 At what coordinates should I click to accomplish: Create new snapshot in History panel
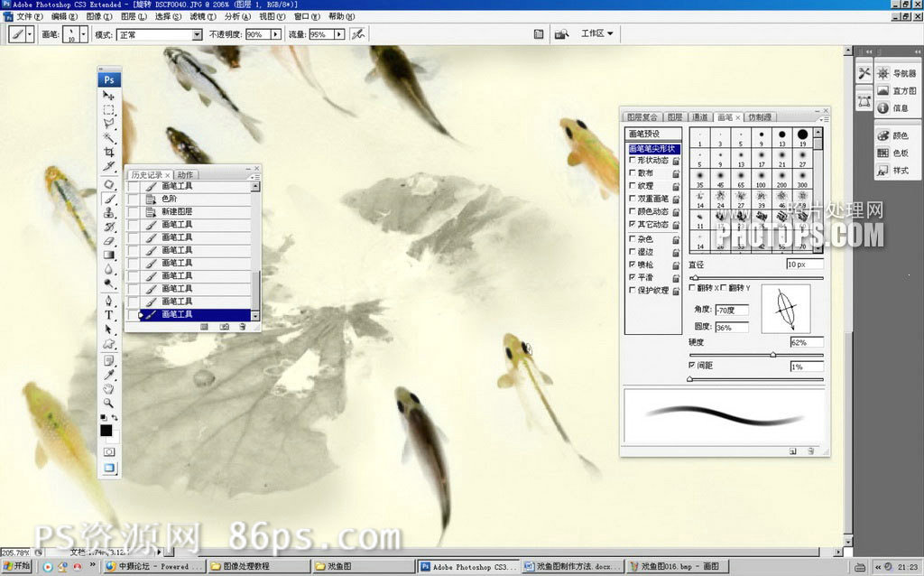[225, 326]
